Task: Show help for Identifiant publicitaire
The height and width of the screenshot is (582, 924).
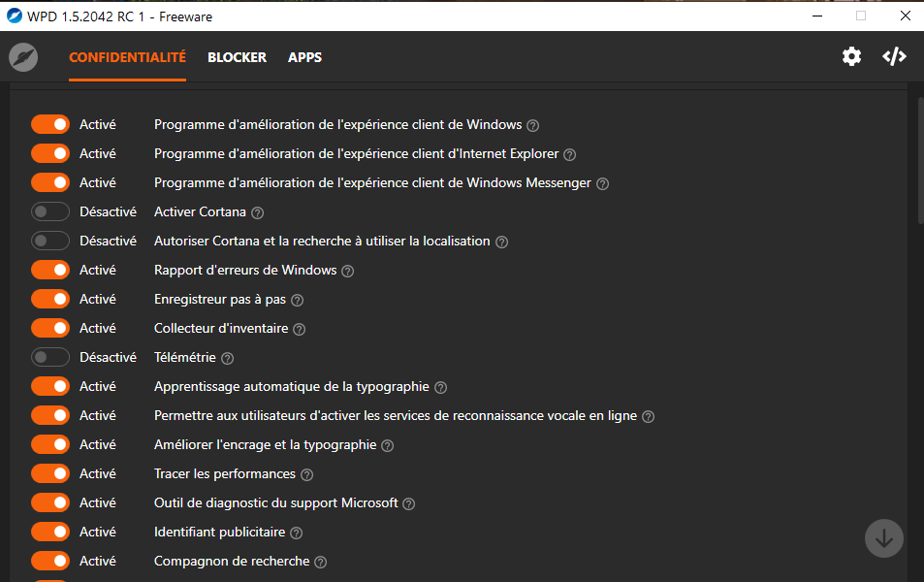Action: (297, 533)
